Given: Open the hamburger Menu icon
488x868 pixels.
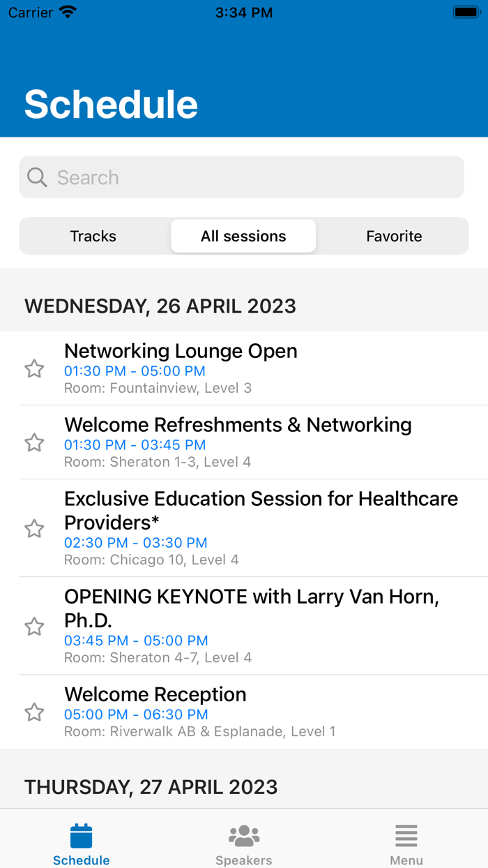Looking at the screenshot, I should (406, 836).
